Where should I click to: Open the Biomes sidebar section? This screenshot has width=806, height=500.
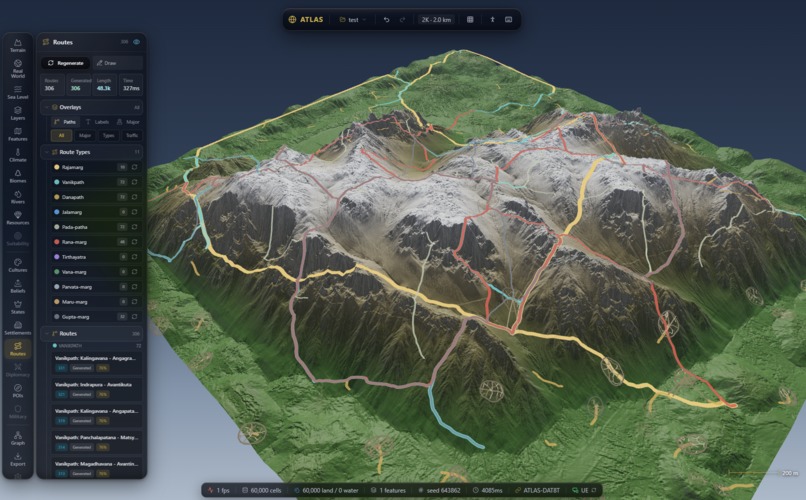click(17, 176)
